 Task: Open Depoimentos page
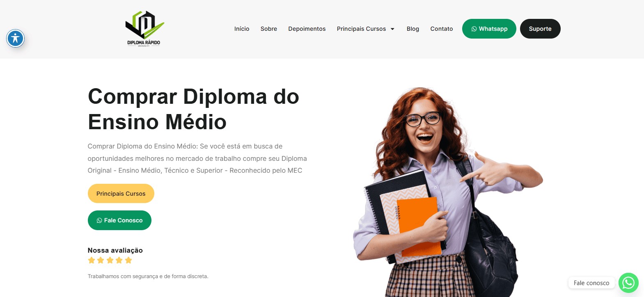tap(307, 29)
